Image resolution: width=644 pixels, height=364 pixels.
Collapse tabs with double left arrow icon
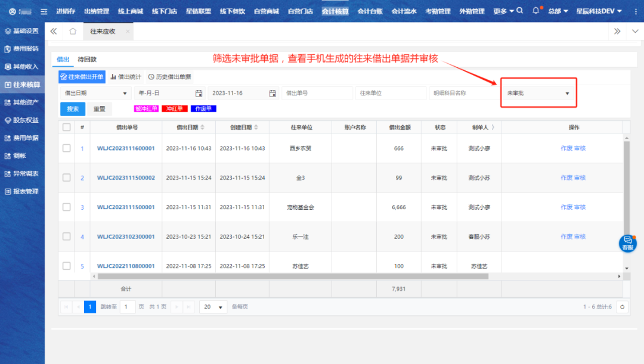[x=54, y=31]
